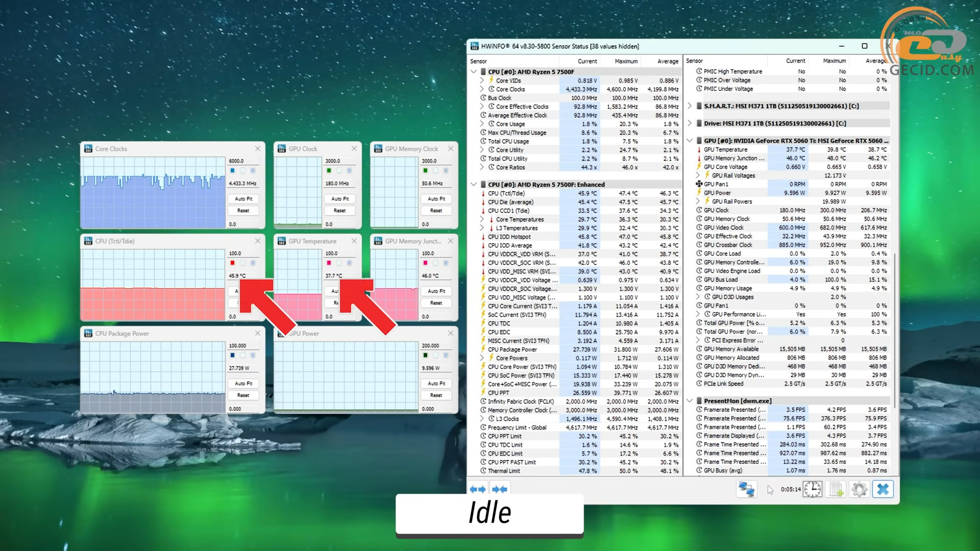Expand the GPU Rail Powers row

point(698,202)
